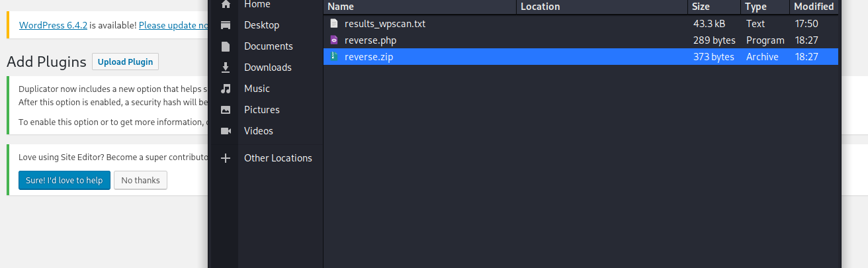Image resolution: width=868 pixels, height=268 pixels.
Task: Click the Documents icon in sidebar
Action: point(226,46)
